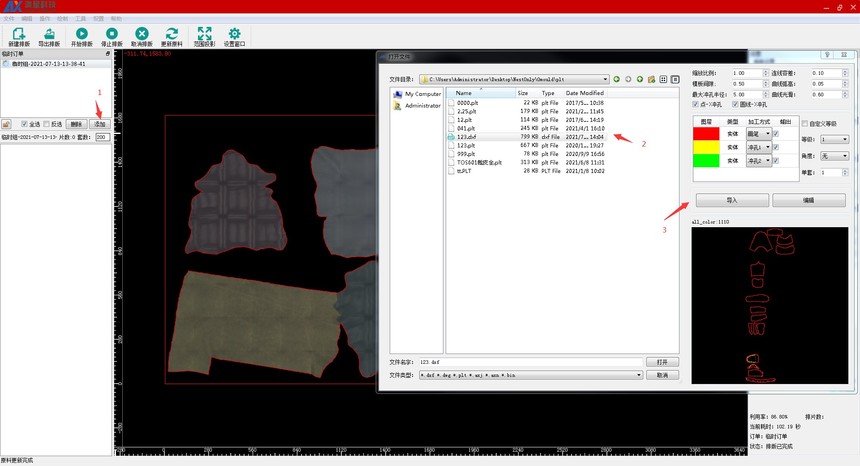Open 设置窗口 settings gear icon

tap(234, 33)
